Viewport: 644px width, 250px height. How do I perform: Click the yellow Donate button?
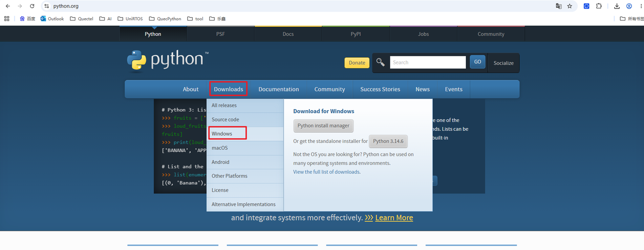357,63
